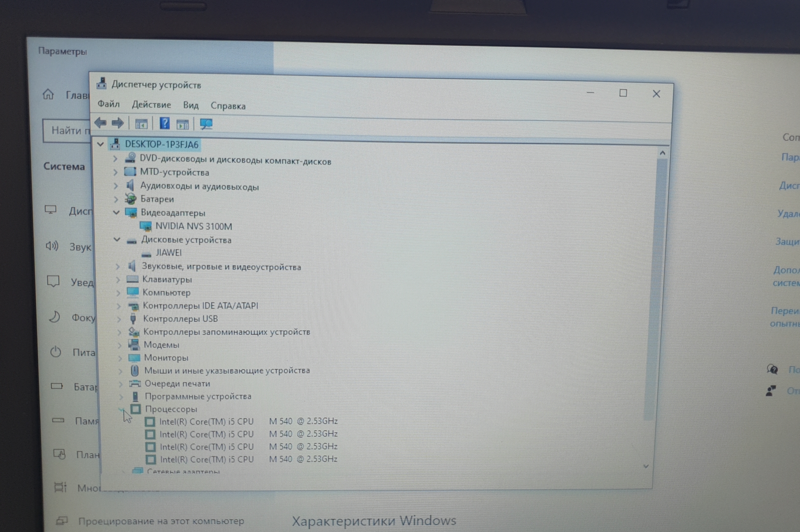Viewport: 800px width, 532px height.
Task: Click the blue Help question-mark icon
Action: (x=165, y=123)
